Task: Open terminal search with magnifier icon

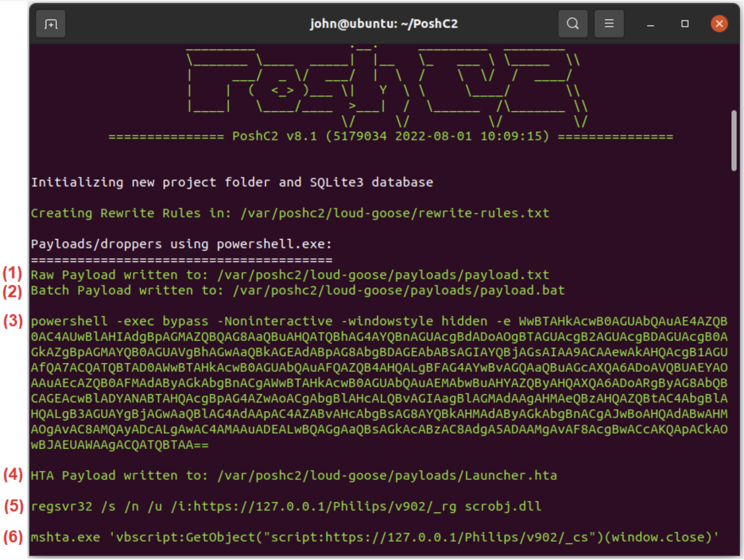Action: (x=573, y=23)
